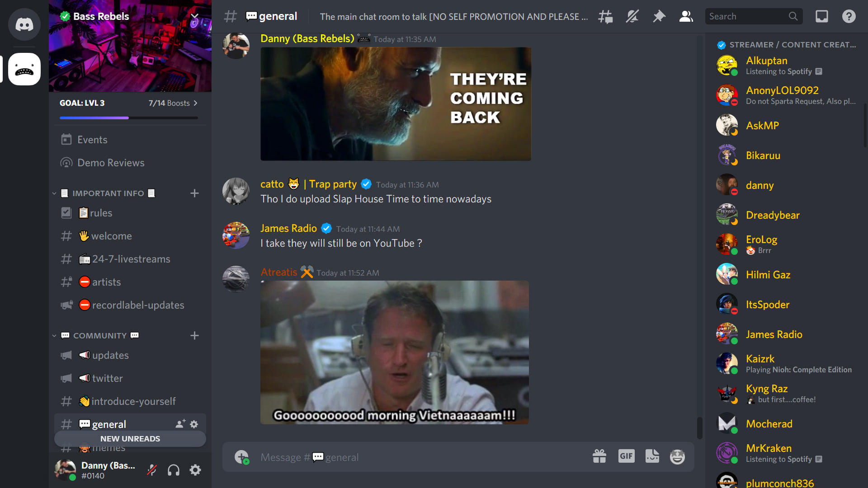
Task: Open the Threads icon in header
Action: [x=605, y=17]
